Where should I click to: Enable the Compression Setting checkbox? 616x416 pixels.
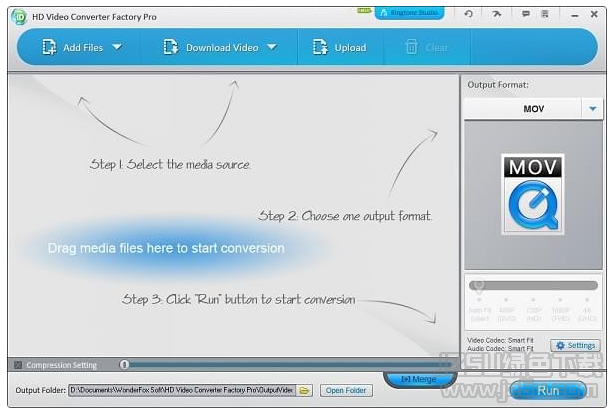pos(18,365)
